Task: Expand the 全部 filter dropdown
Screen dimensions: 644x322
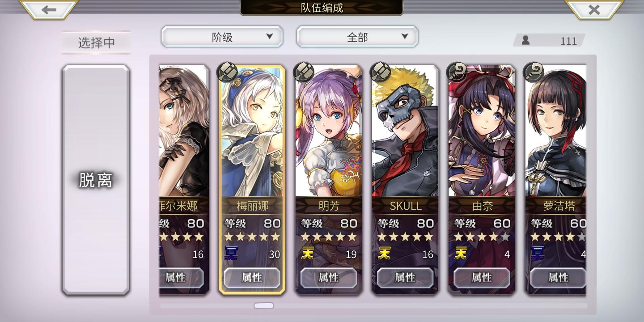Action: tap(357, 37)
